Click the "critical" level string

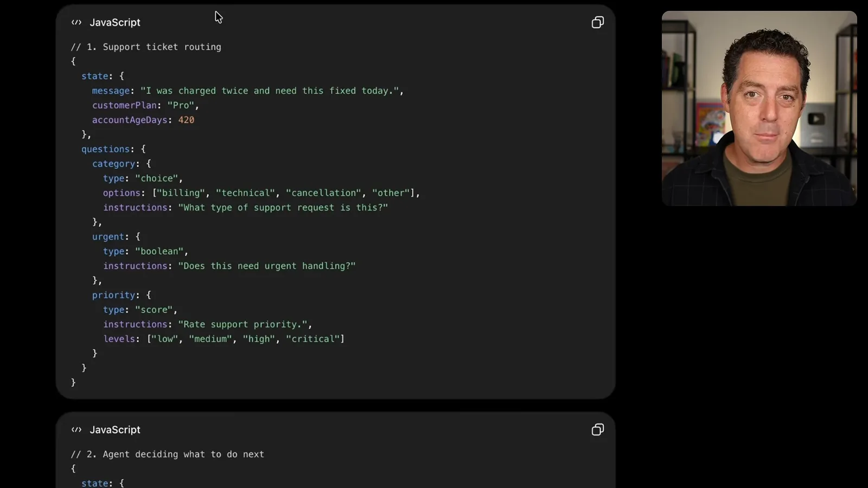(x=313, y=339)
